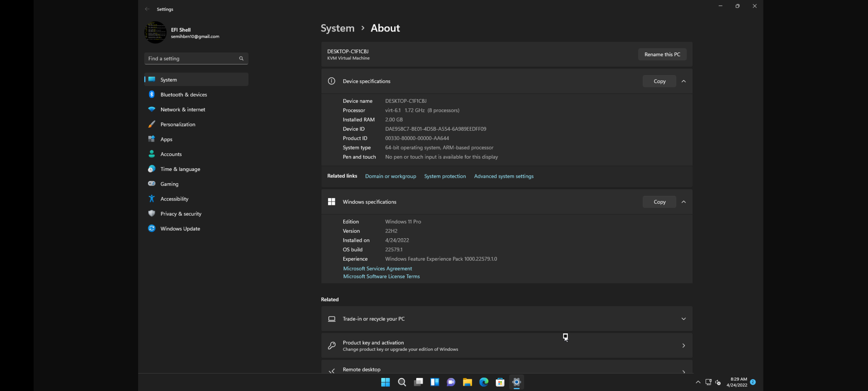Click the Find a setting search box
Viewport: 868px width, 391px height.
tap(192, 59)
